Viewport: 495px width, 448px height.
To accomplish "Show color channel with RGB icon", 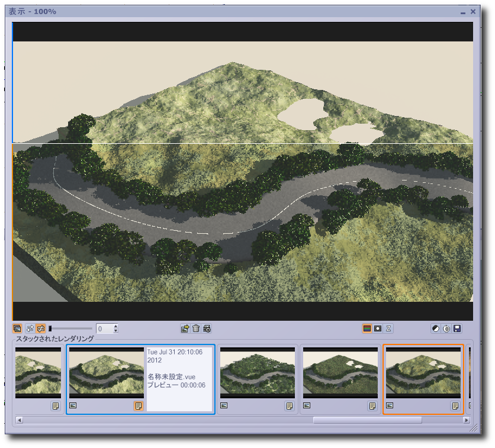I will click(x=367, y=328).
